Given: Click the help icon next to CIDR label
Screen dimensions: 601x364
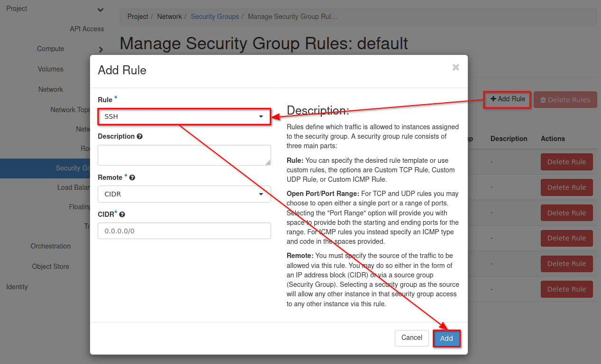Looking at the screenshot, I should tap(122, 214).
